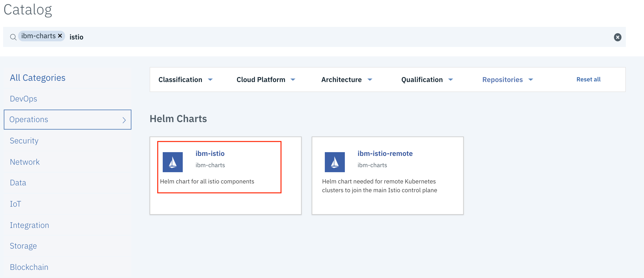Select the Operations category

tap(67, 120)
